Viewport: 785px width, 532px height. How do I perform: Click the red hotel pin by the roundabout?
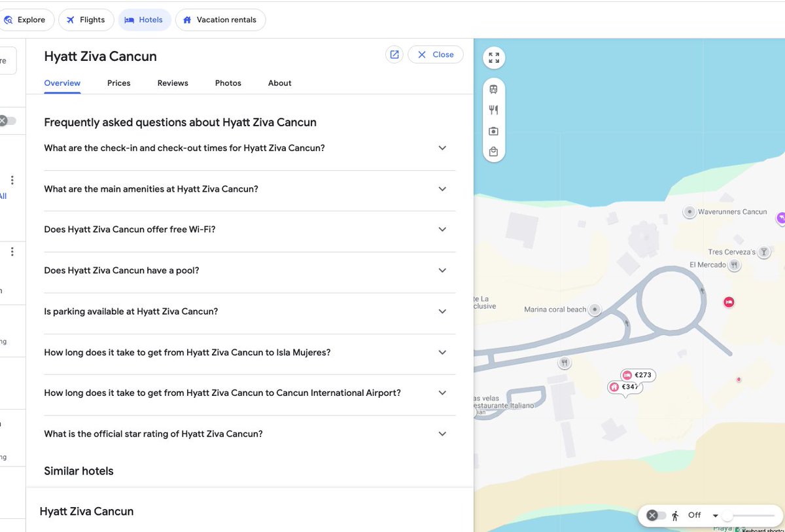click(x=729, y=302)
